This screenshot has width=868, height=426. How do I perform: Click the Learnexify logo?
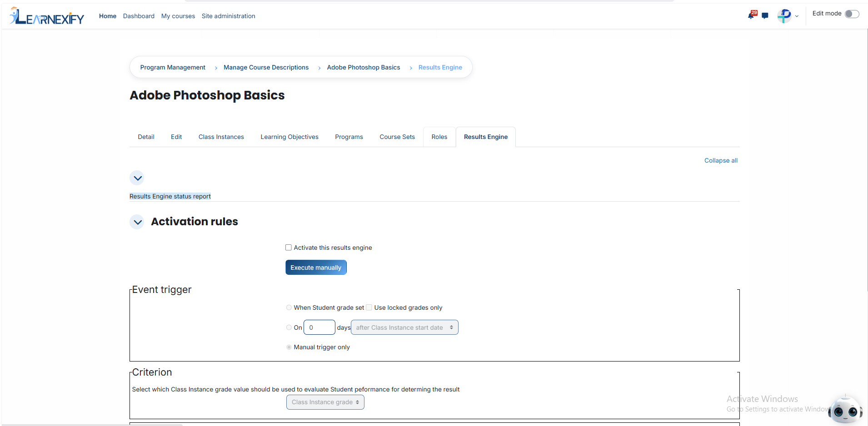[47, 16]
